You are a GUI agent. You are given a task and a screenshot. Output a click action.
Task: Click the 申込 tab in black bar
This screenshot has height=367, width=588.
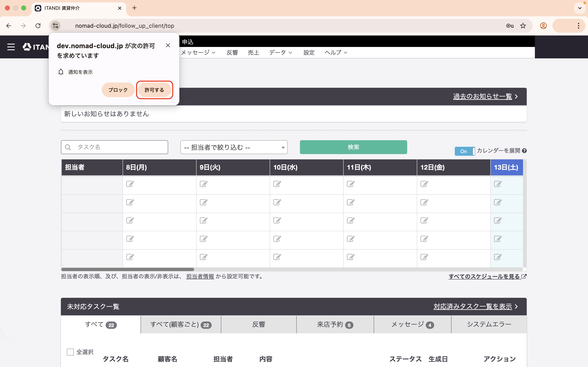point(188,42)
